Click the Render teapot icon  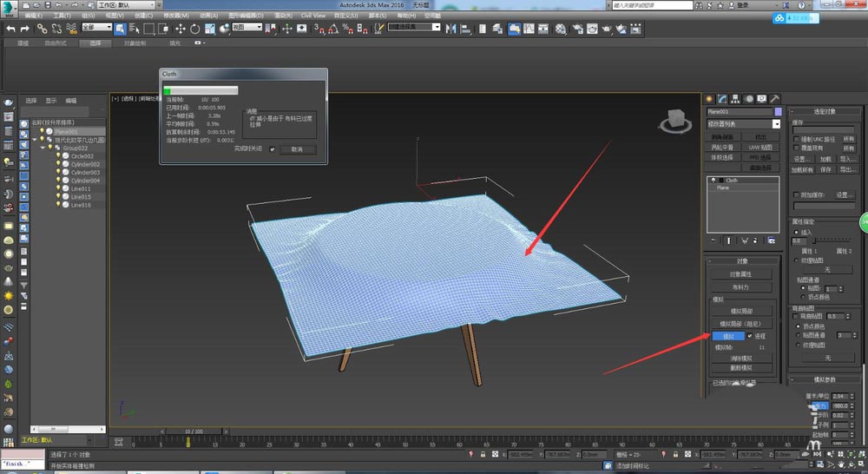click(x=607, y=29)
